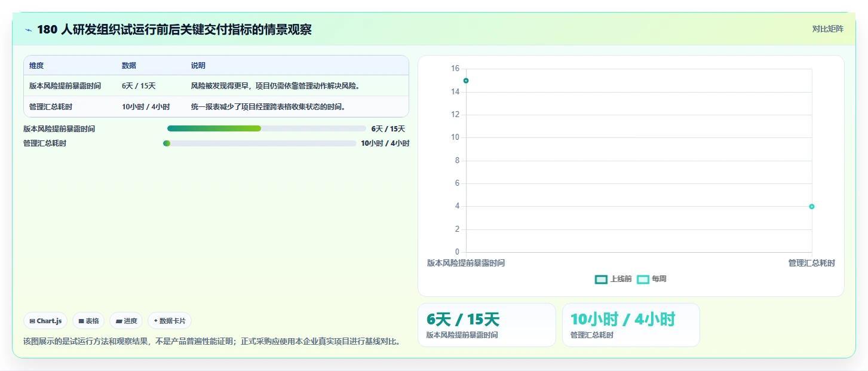Click the 每周 legend color box
The height and width of the screenshot is (371, 868).
coord(643,279)
